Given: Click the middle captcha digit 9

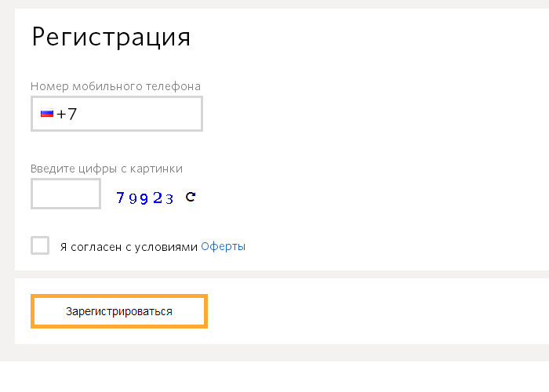Looking at the screenshot, I should click(x=145, y=198).
